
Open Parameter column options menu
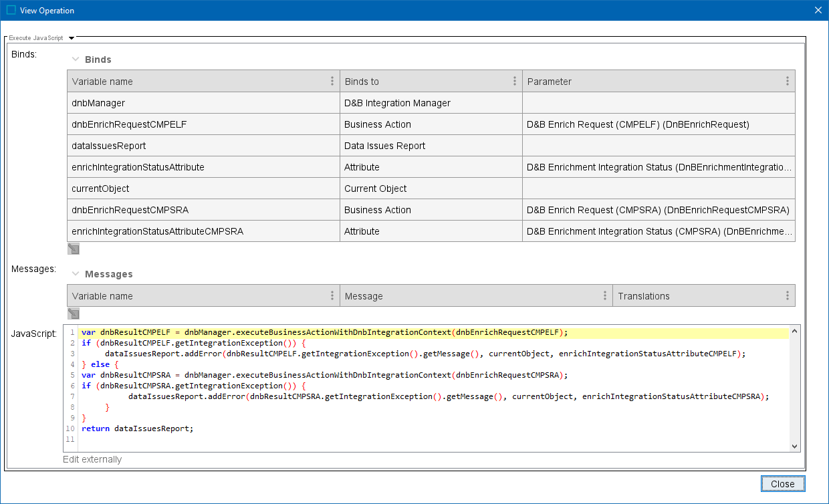point(788,82)
